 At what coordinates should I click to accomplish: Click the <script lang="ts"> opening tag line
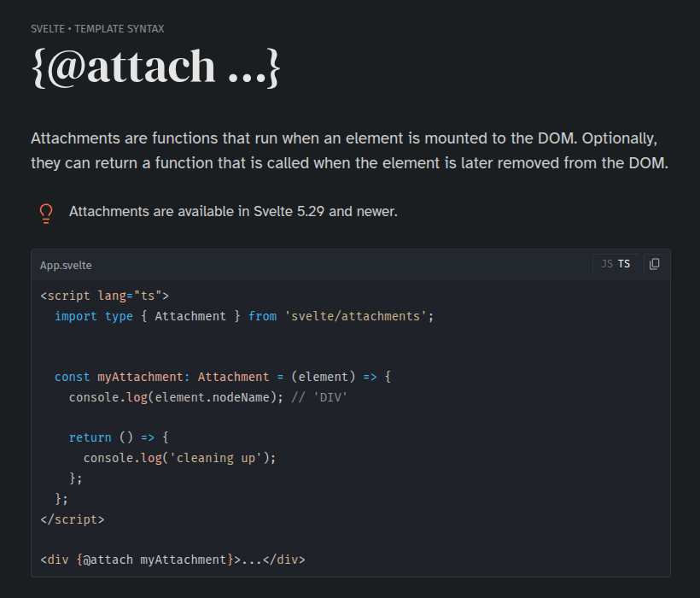pyautogui.click(x=104, y=296)
